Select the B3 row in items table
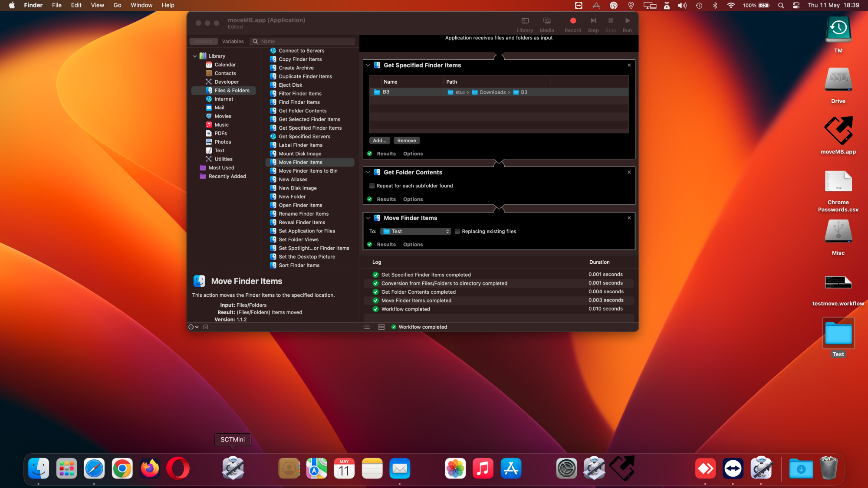Image resolution: width=868 pixels, height=488 pixels. tap(499, 92)
